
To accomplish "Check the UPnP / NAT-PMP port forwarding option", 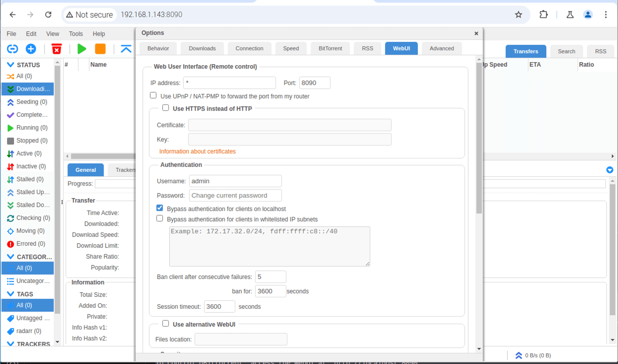I will point(153,95).
